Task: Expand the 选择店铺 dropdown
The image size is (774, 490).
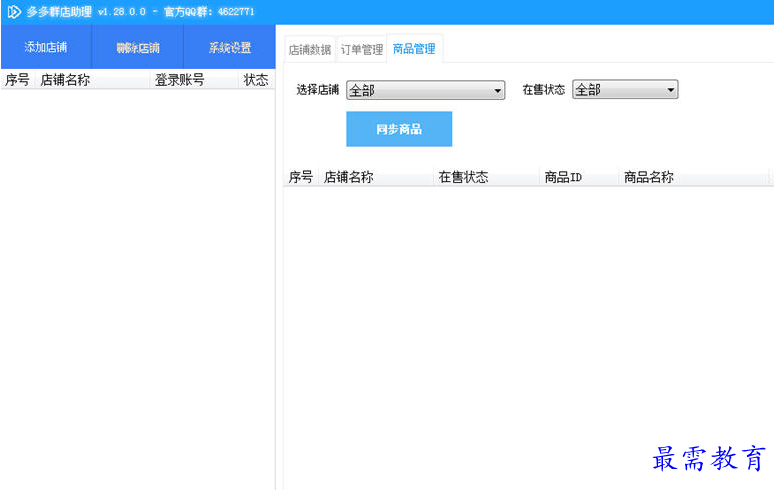Action: coord(426,90)
